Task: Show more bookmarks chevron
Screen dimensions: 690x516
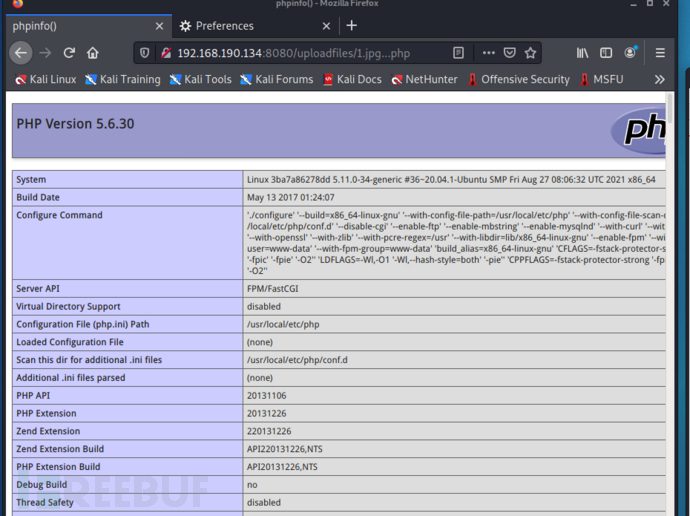Action: click(659, 80)
